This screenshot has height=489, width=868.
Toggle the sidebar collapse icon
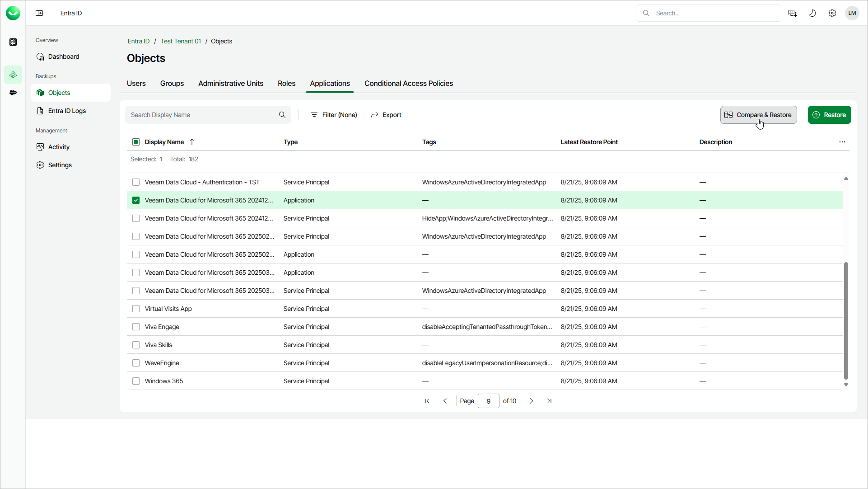pos(39,13)
